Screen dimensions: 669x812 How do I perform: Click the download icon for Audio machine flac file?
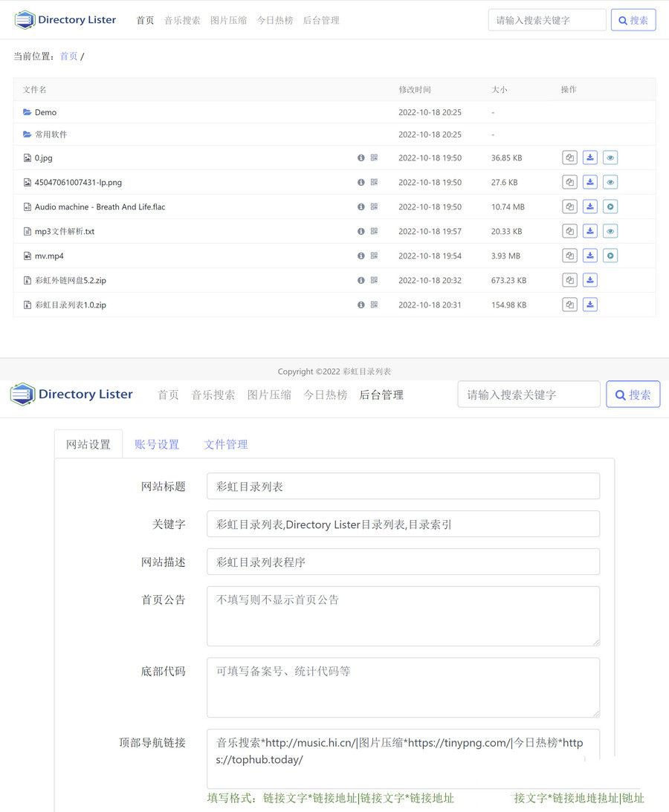pyautogui.click(x=589, y=207)
